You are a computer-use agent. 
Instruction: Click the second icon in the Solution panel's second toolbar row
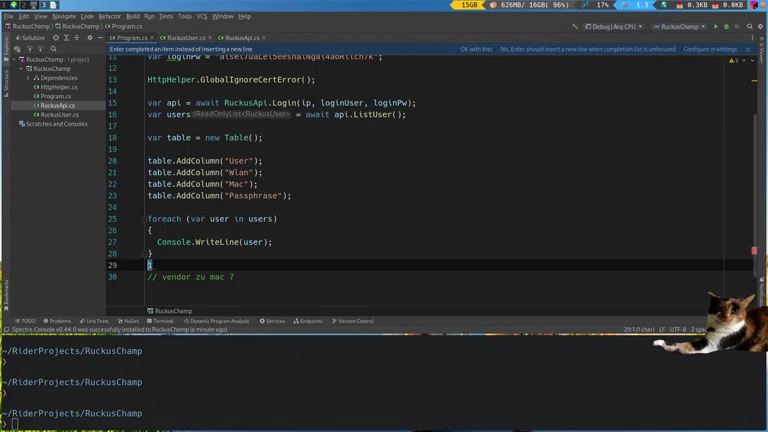[x=30, y=49]
